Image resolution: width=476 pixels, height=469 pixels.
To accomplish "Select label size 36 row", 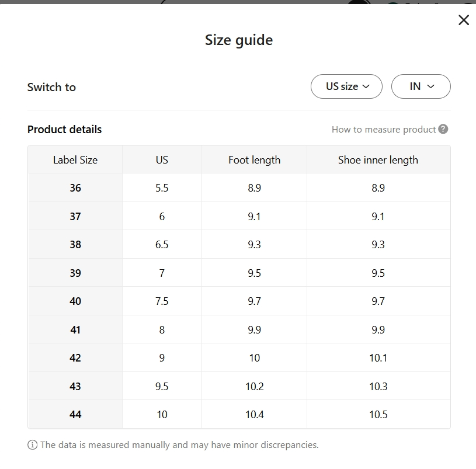I will (x=75, y=188).
